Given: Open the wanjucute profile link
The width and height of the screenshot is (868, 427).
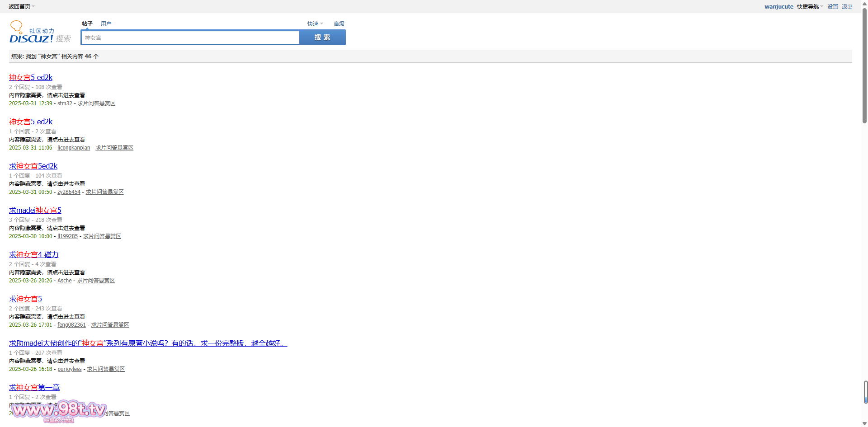Looking at the screenshot, I should pyautogui.click(x=778, y=7).
